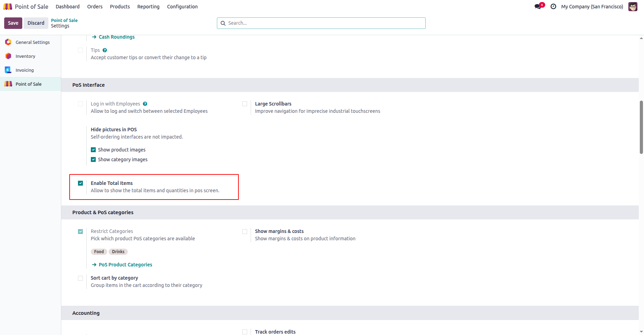Open General Settings in the sidebar
The image size is (644, 335).
pyautogui.click(x=32, y=42)
